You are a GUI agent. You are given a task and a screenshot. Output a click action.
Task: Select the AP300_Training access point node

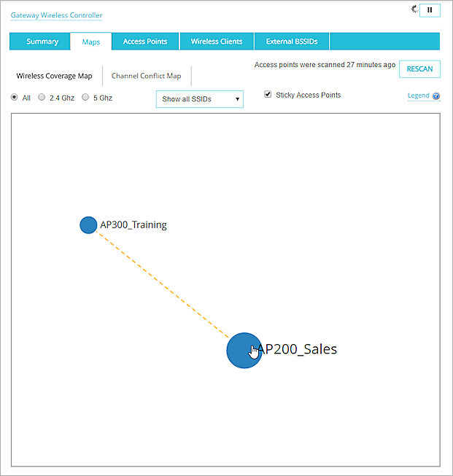click(x=88, y=225)
